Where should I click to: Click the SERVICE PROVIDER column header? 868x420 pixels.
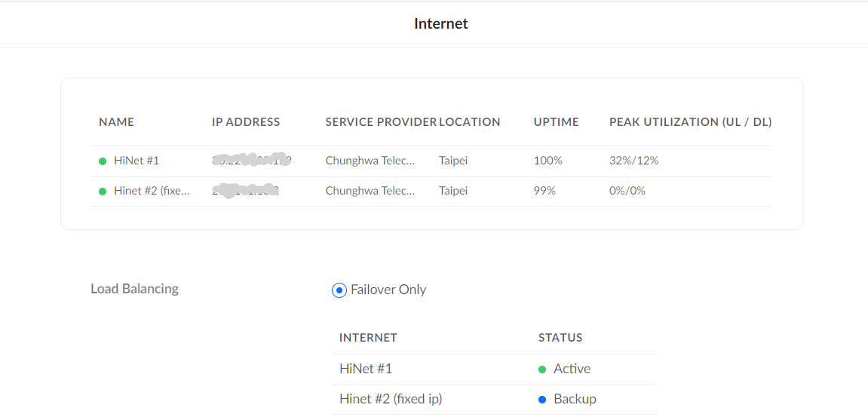(x=381, y=122)
